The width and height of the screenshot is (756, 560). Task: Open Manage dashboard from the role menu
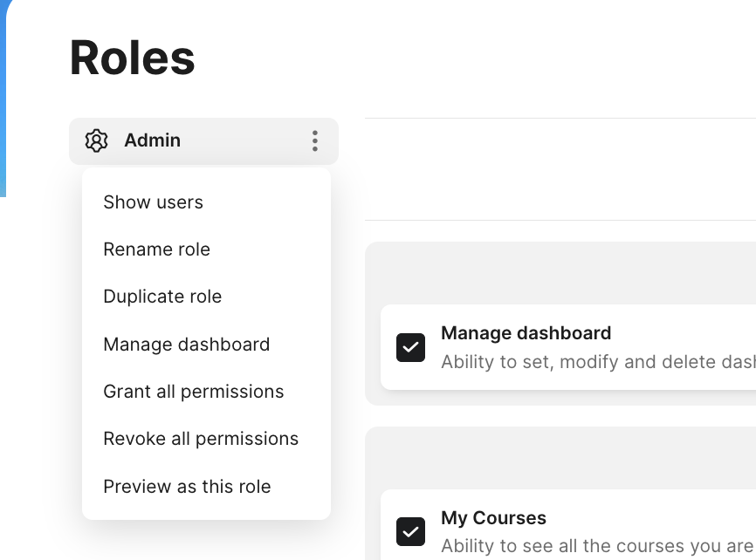point(187,345)
